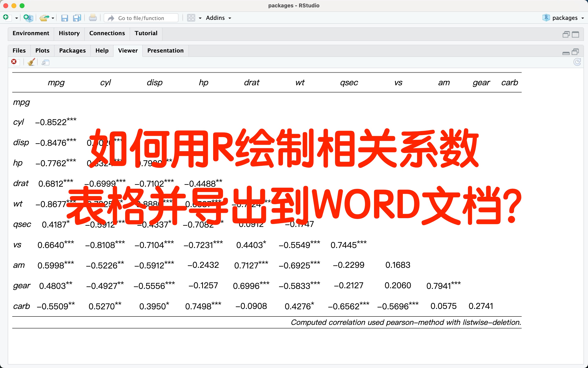Click the mpg column header

pyautogui.click(x=56, y=83)
